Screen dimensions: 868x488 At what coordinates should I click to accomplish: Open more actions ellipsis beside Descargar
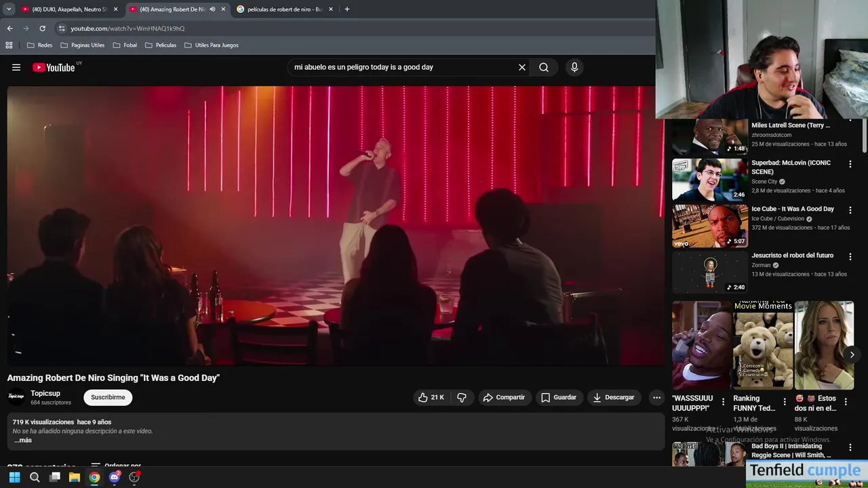[656, 397]
